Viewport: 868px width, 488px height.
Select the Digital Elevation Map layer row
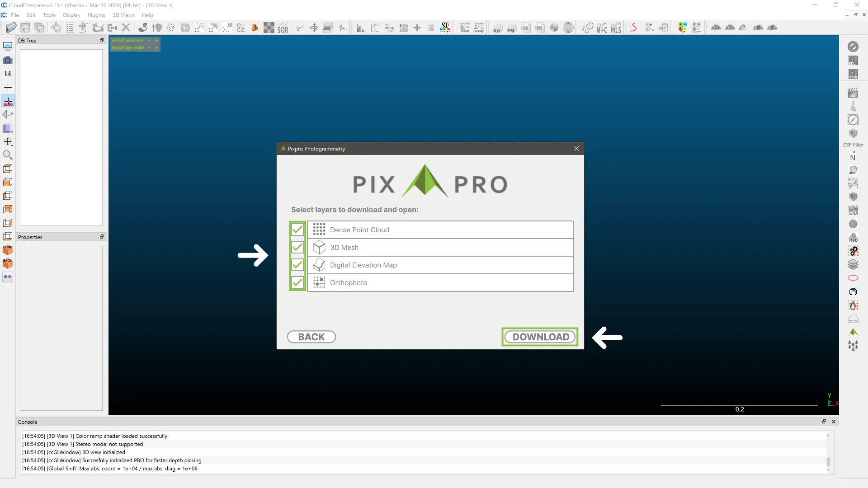[440, 265]
